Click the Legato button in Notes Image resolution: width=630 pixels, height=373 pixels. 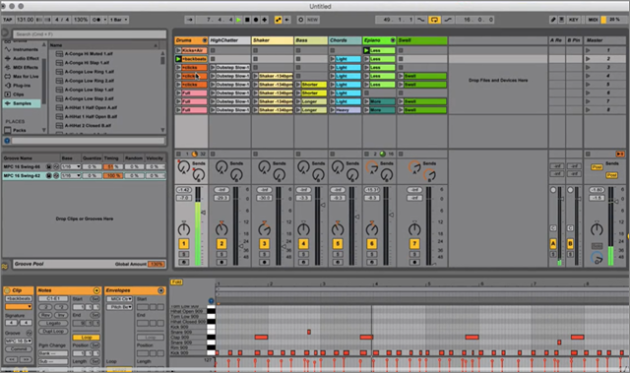point(53,323)
